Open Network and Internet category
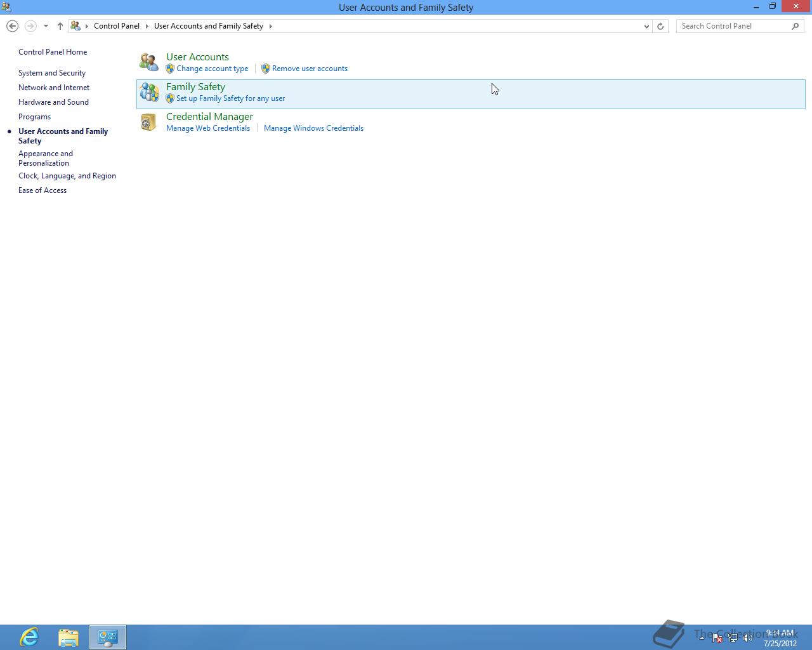 coord(54,88)
